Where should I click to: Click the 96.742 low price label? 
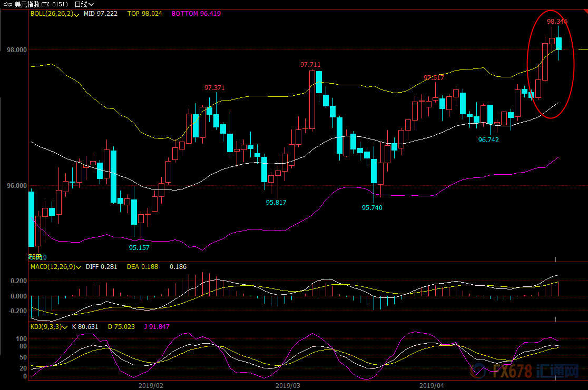[488, 140]
